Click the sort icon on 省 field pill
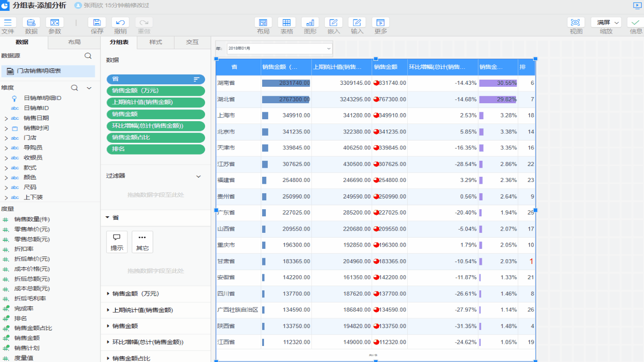The height and width of the screenshot is (362, 644). pos(197,79)
